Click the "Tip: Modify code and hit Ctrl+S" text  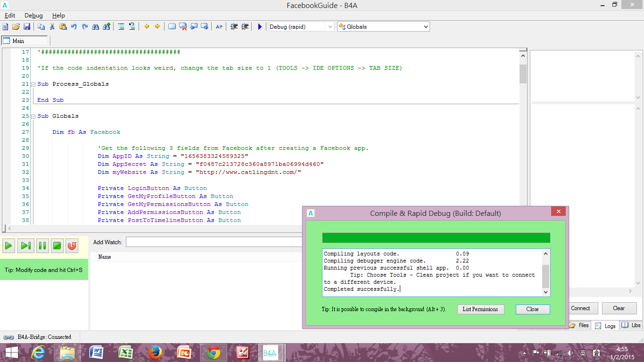[x=43, y=270]
